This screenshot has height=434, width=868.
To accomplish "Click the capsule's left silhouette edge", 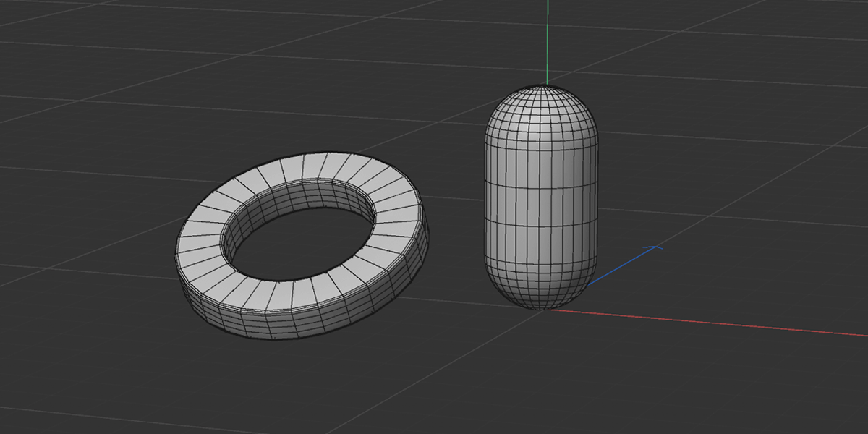I will click(x=484, y=195).
